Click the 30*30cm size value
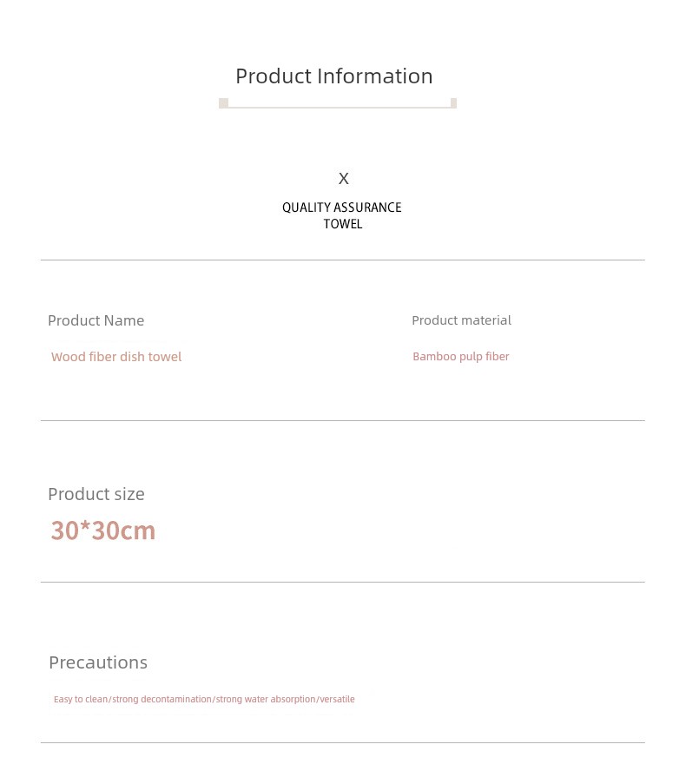686x784 pixels. 103,530
